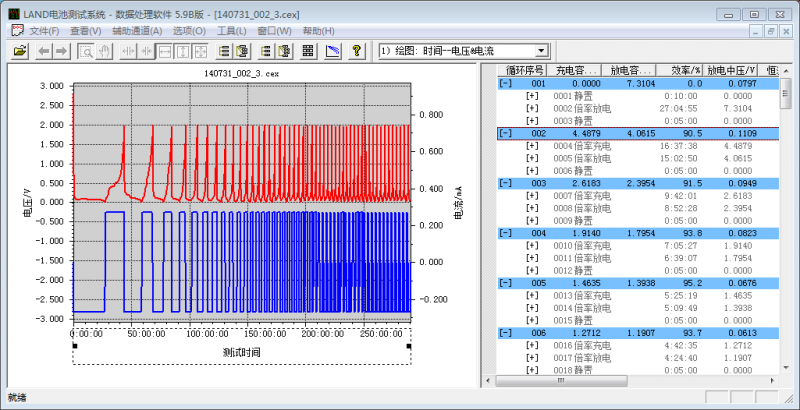This screenshot has height=410, width=800.
Task: Collapse cycle 006 row
Action: click(506, 333)
